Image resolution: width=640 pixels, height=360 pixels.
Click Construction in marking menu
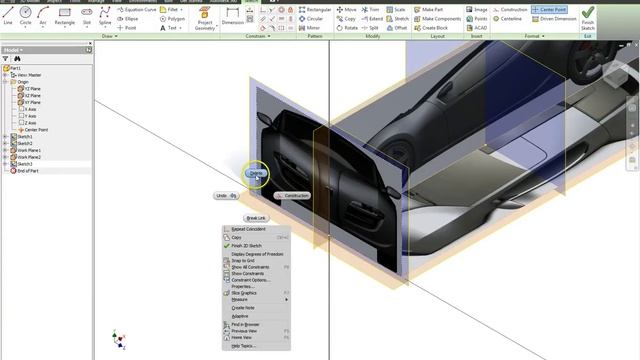[292, 196]
